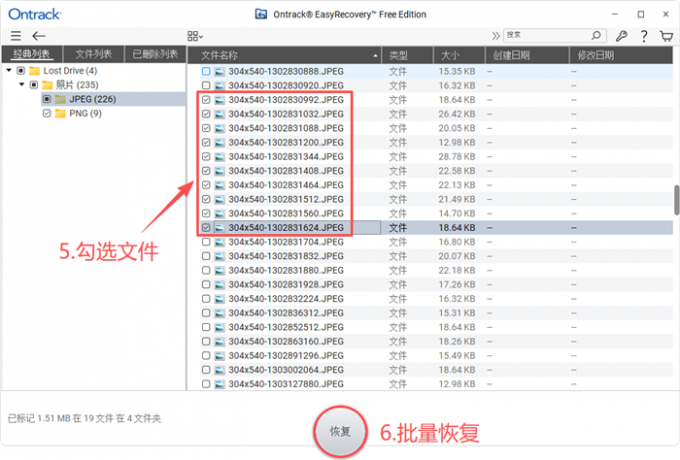Viewport: 680px width, 460px height.
Task: Select file name 304x540-1302891296.JPEG
Action: coord(286,356)
